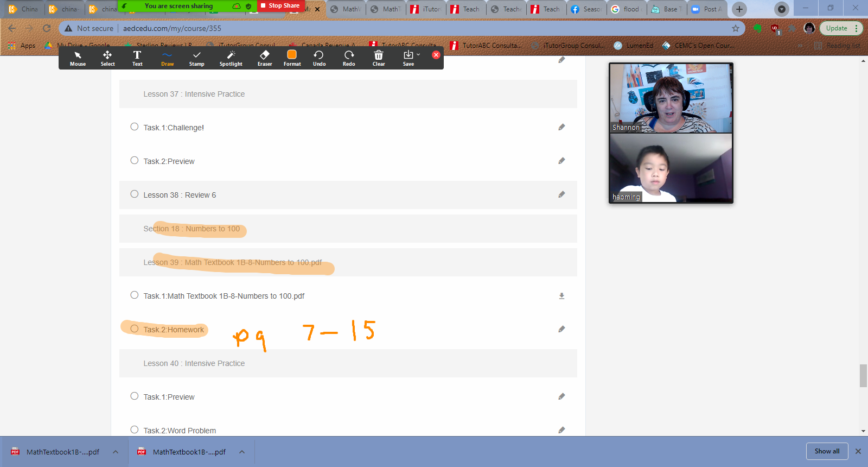Select the Lesson 38 Review 6 radio
The image size is (868, 467).
tap(135, 194)
